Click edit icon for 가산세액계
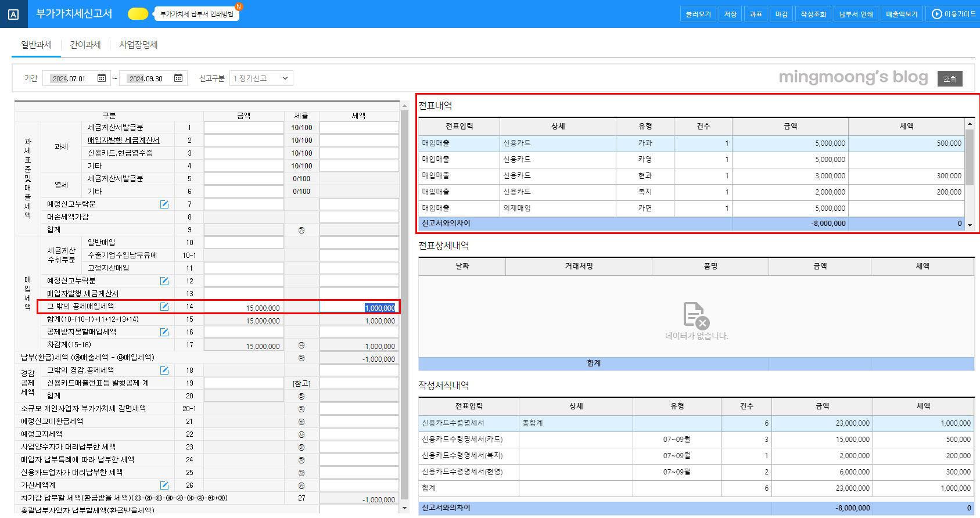This screenshot has height=518, width=980. 164,485
